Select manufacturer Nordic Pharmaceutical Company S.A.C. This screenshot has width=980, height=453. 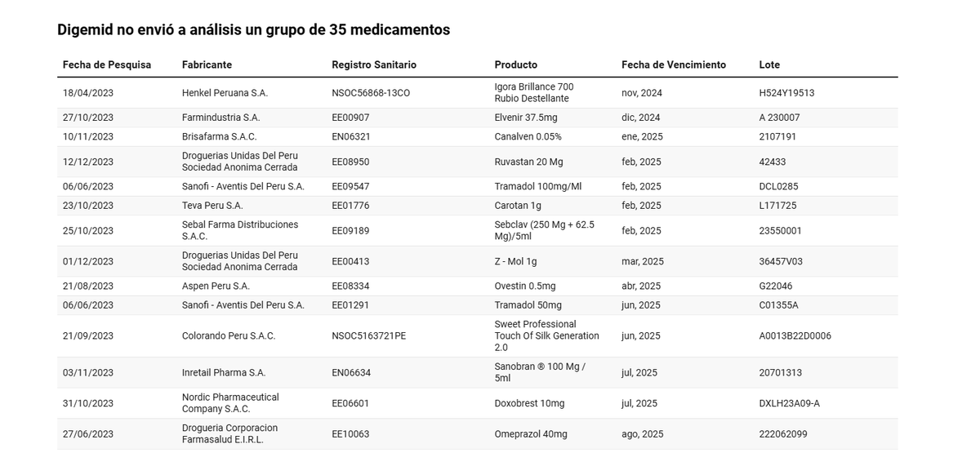coord(230,403)
